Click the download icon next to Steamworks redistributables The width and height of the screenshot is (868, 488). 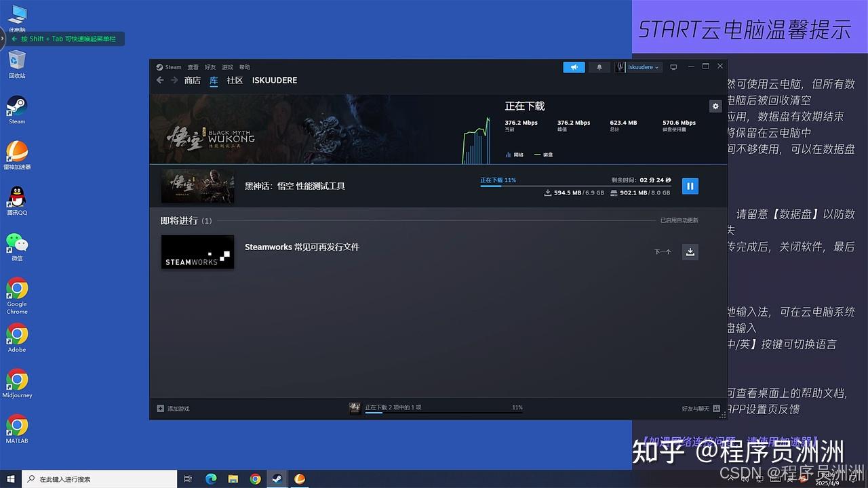(x=690, y=251)
